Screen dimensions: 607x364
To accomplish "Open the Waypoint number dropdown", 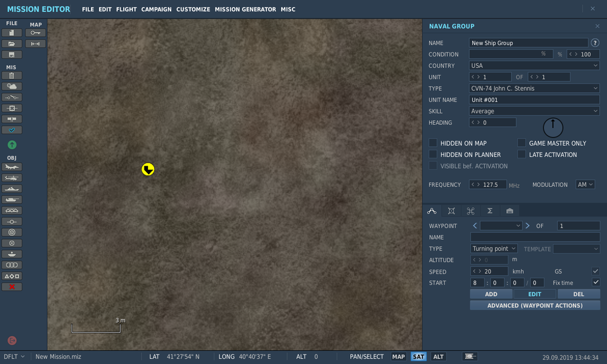I will point(501,226).
